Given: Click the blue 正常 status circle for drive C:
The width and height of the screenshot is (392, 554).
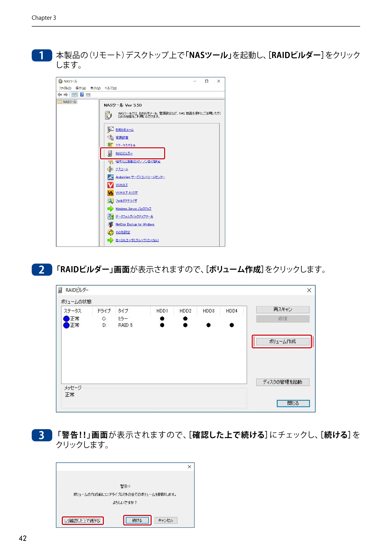Looking at the screenshot, I should 66,319.
